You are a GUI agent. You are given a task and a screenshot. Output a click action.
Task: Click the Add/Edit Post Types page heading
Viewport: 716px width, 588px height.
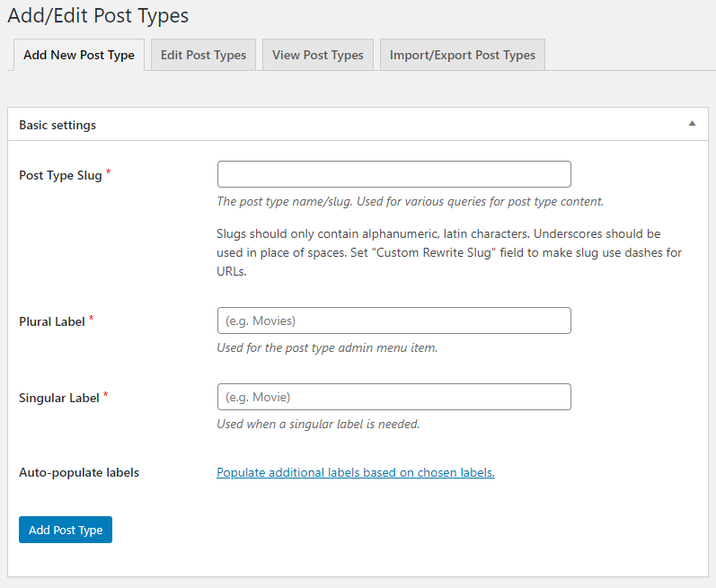(x=98, y=16)
